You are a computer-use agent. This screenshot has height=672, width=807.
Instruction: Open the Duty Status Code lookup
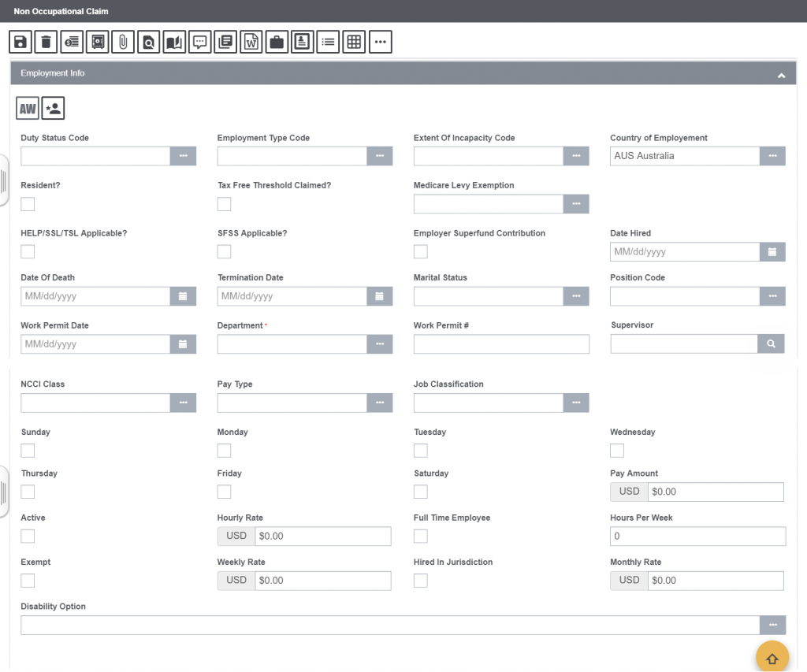pyautogui.click(x=183, y=156)
